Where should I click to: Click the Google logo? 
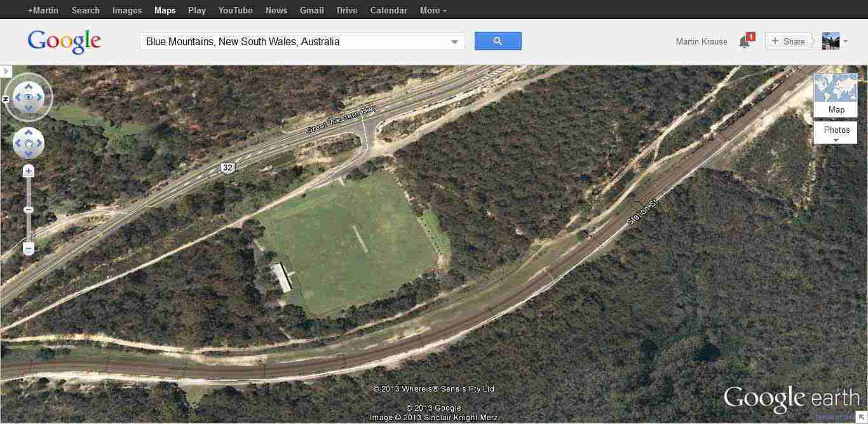coord(64,42)
